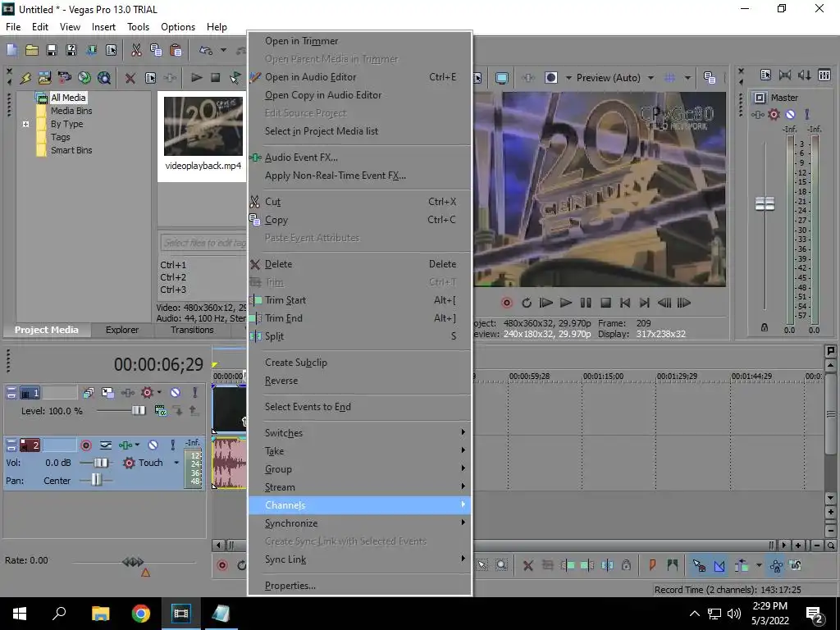Toggle Solo on Master bus
840x630 pixels.
click(x=807, y=115)
